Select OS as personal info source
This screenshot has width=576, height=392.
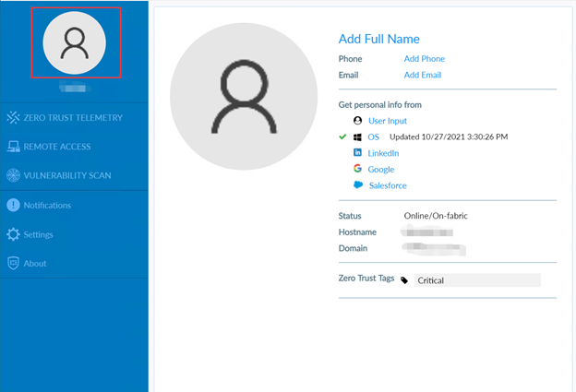[373, 137]
